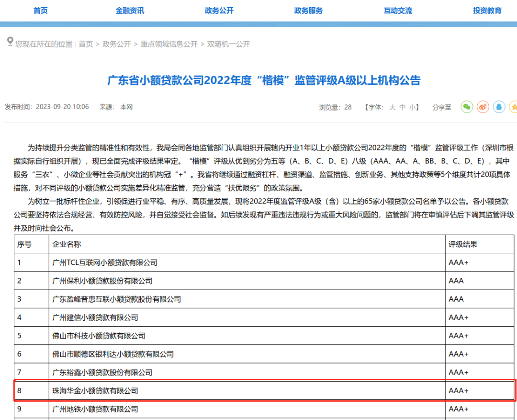
Task: Open the 双随机一公开 breadcrumb link
Action: pos(228,44)
